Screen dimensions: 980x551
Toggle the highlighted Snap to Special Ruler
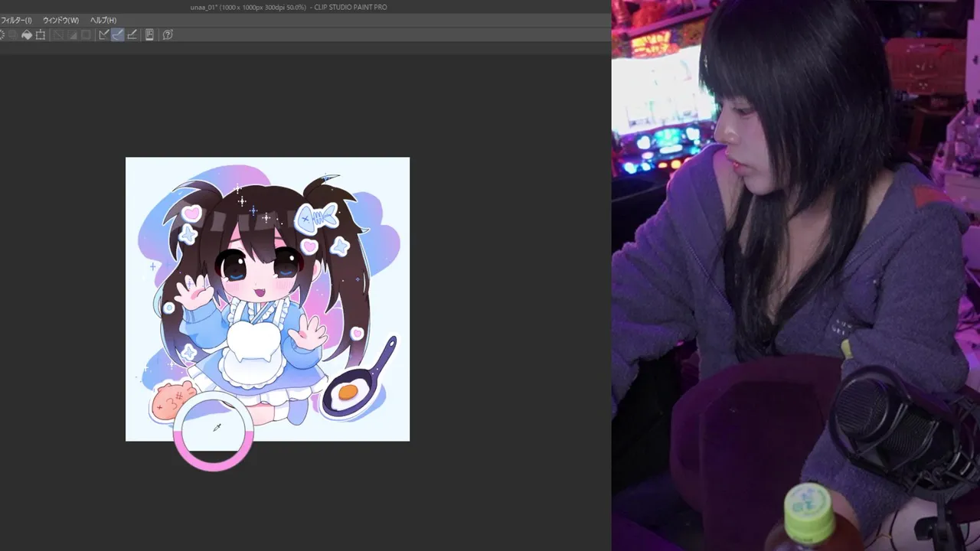click(x=117, y=34)
